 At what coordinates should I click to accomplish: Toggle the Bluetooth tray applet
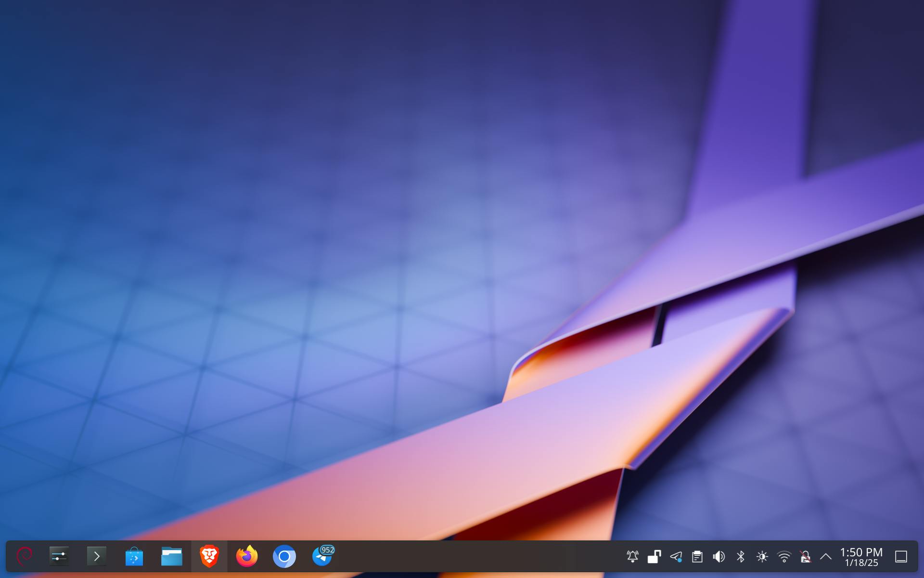coord(741,557)
